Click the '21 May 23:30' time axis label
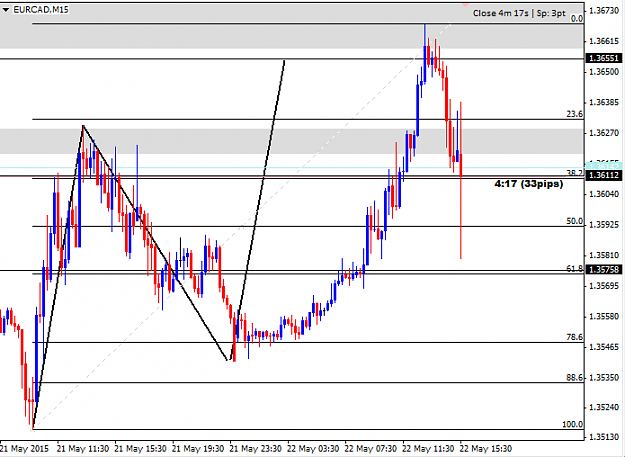 point(256,449)
